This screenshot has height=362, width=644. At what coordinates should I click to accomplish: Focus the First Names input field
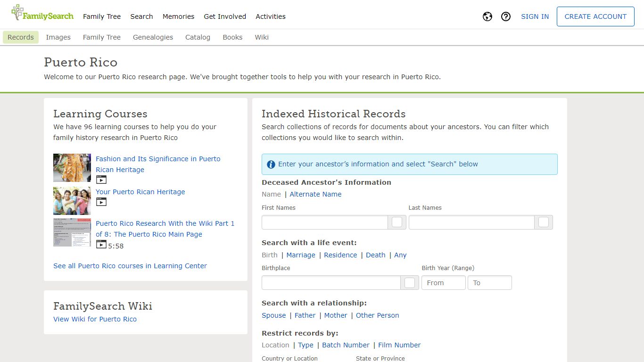[x=325, y=222]
